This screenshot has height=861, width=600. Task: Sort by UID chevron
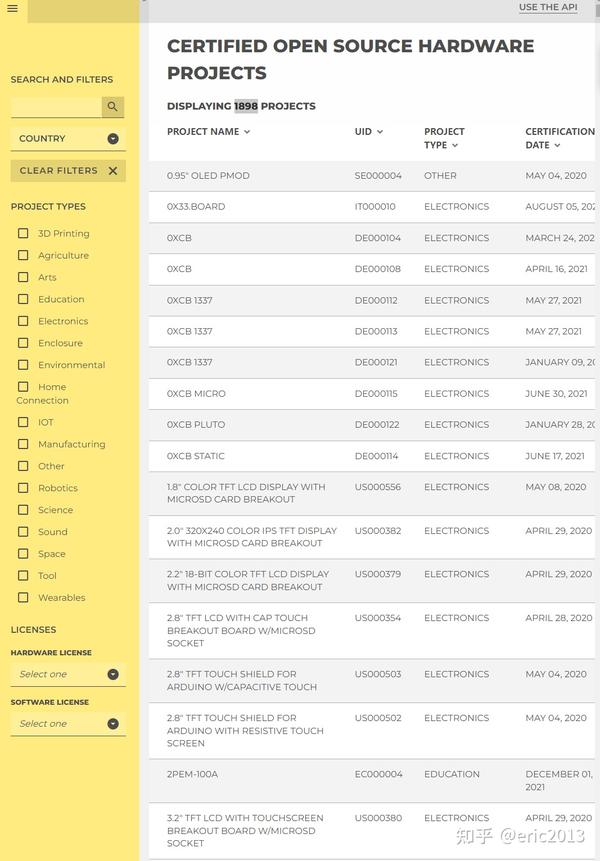380,132
